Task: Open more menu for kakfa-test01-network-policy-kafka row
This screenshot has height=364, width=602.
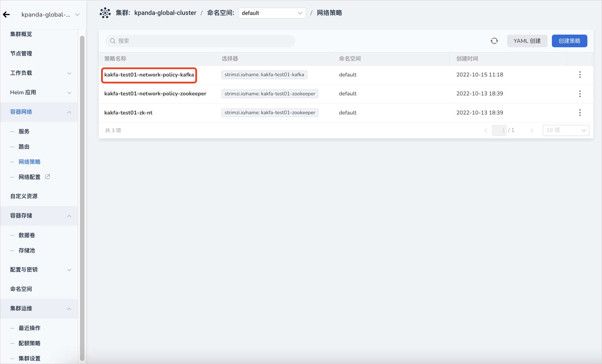Action: [580, 75]
